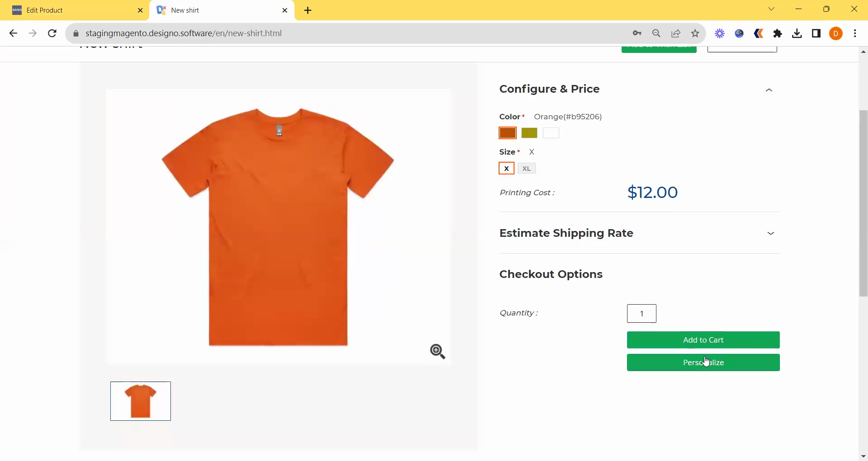Bookmark this page with the star icon
The image size is (868, 461).
(x=695, y=33)
